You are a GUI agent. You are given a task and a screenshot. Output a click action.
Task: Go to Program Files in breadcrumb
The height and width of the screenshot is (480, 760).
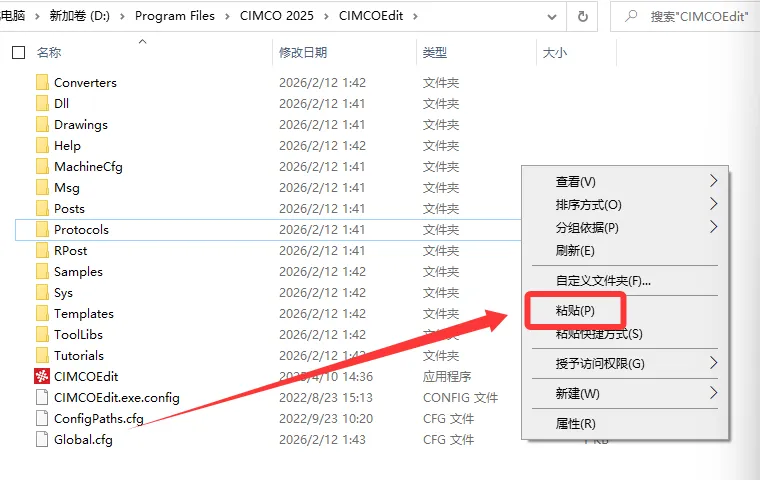(x=174, y=16)
